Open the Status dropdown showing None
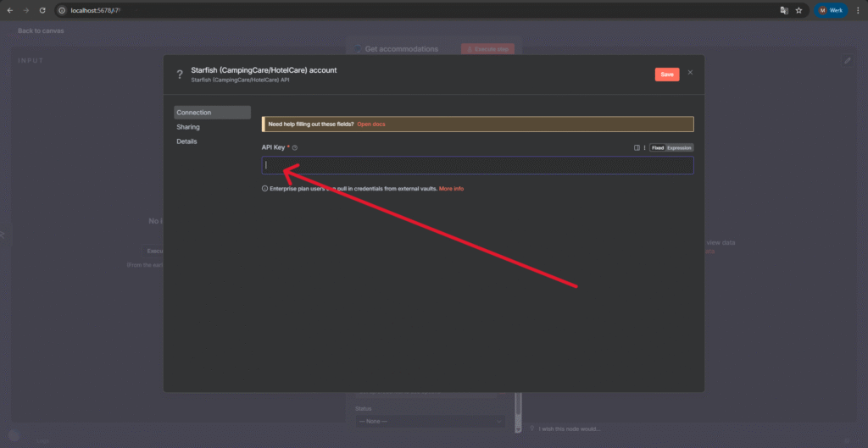Image resolution: width=868 pixels, height=448 pixels. click(x=430, y=421)
